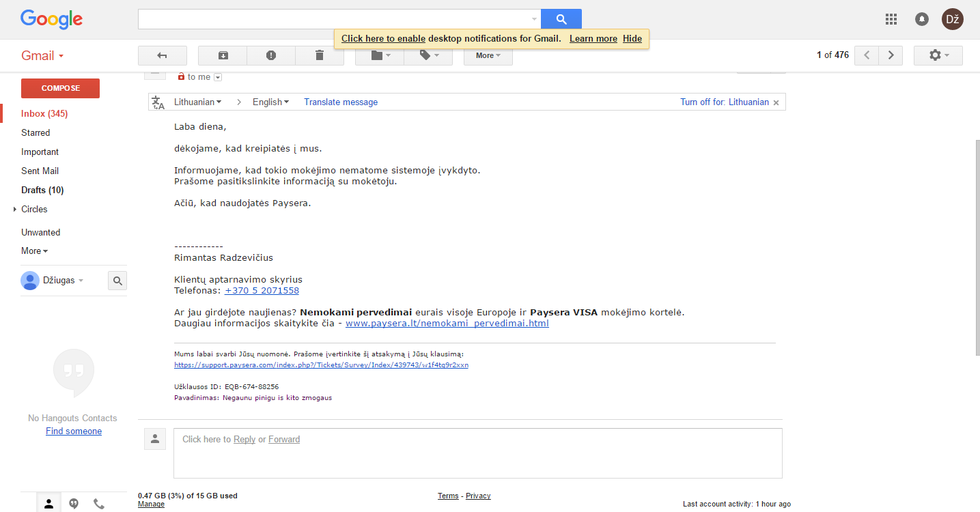Click the phone number +370 5 2071558
This screenshot has height=512, width=980.
click(262, 291)
